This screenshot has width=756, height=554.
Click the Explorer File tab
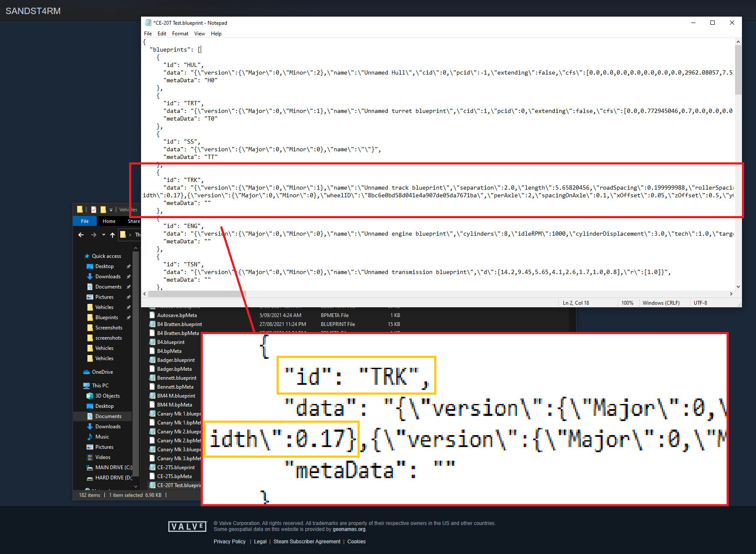pyautogui.click(x=85, y=221)
